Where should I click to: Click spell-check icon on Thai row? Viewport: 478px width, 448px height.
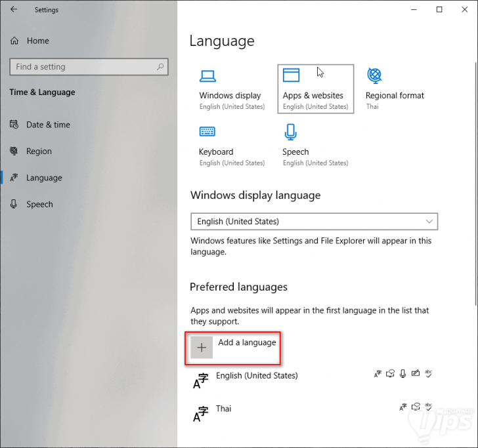click(428, 407)
